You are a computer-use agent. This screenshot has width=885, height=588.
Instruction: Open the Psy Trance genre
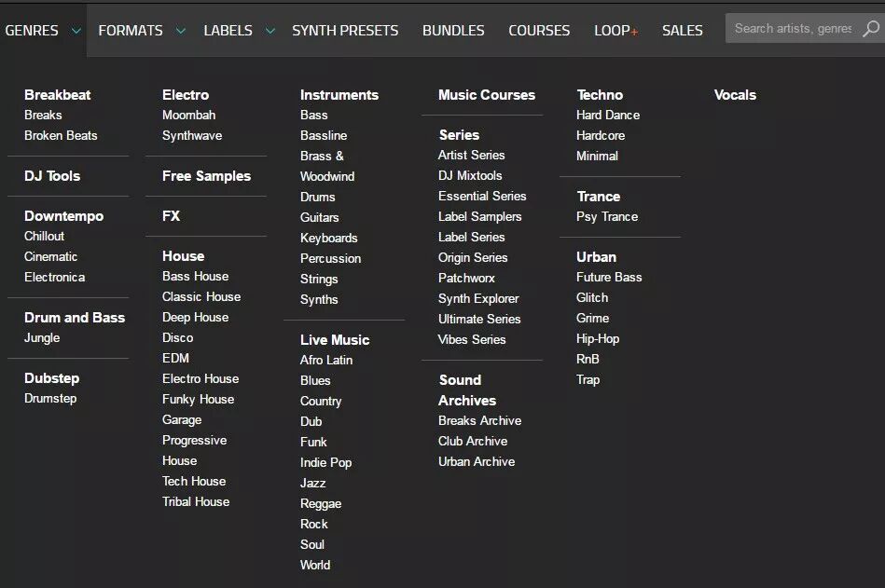tap(607, 216)
